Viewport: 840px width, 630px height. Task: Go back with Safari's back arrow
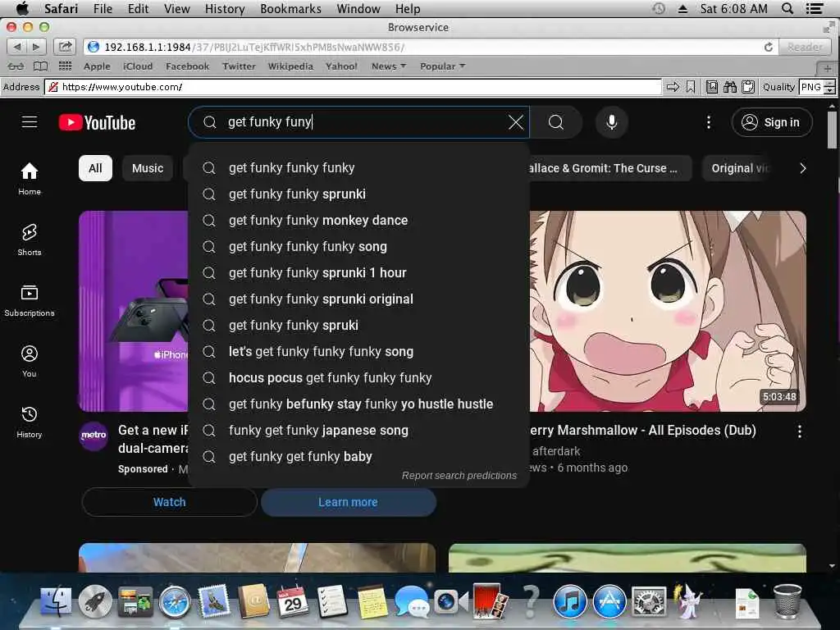coord(16,47)
